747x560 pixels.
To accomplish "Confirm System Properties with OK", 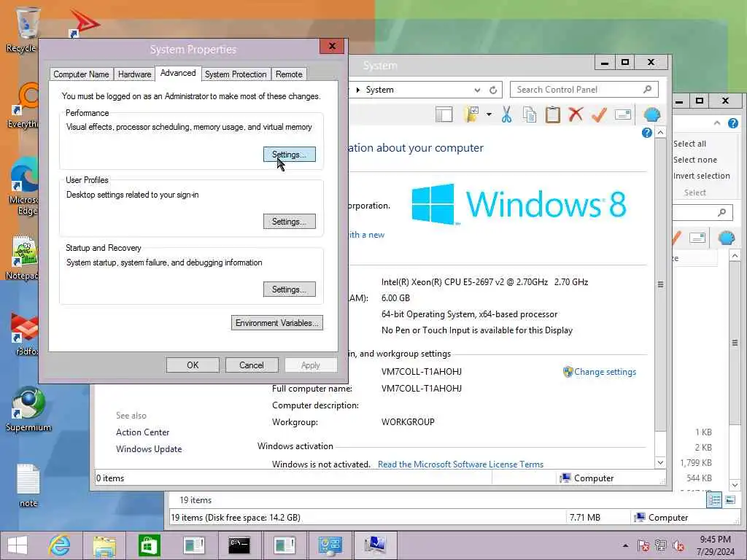I will click(193, 365).
